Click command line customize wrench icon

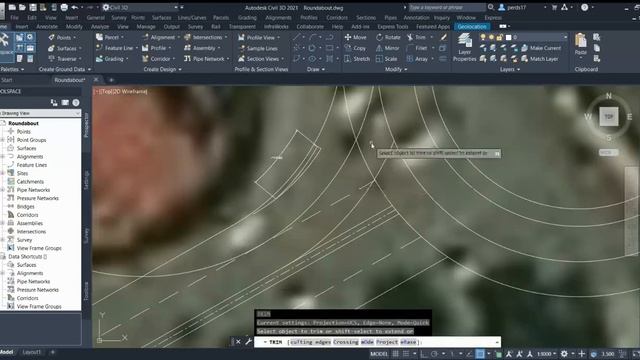coord(248,342)
